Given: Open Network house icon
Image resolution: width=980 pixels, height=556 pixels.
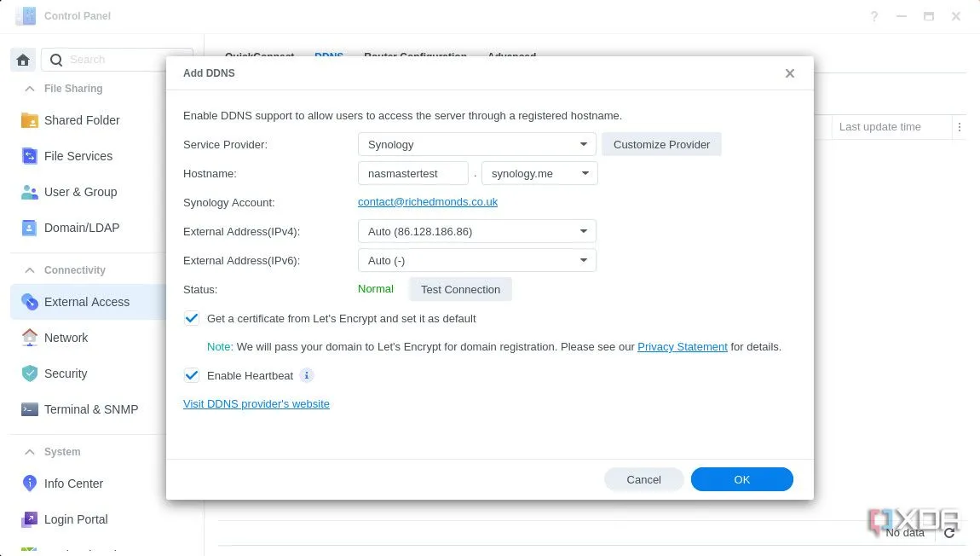Looking at the screenshot, I should (29, 338).
